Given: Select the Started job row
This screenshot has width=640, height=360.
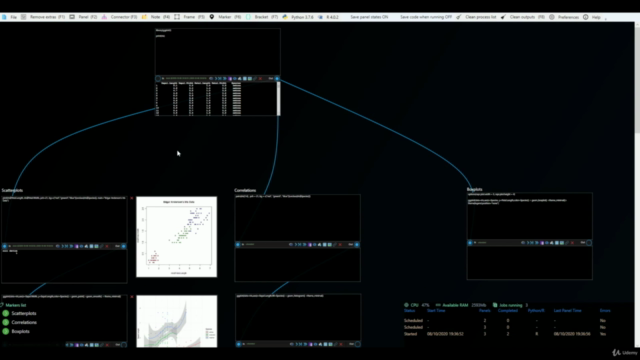Looking at the screenshot, I should click(x=506, y=334).
